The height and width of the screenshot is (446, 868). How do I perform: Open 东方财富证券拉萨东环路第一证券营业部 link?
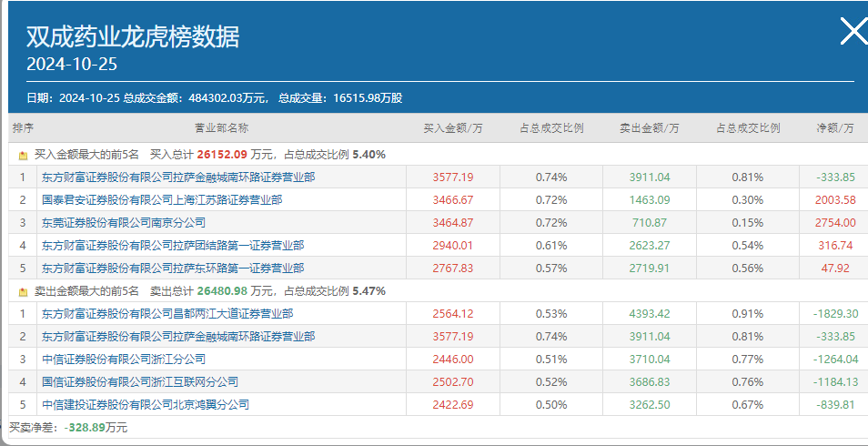pos(173,268)
